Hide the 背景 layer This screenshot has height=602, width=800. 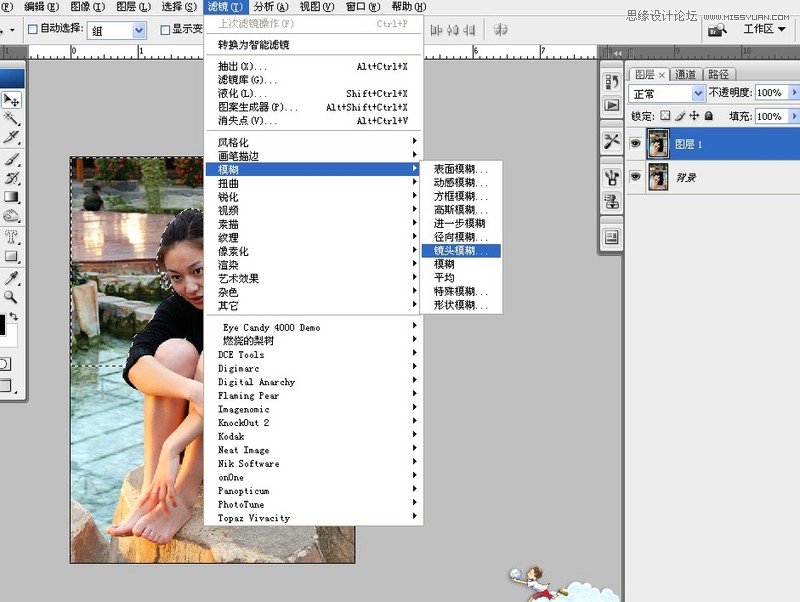(636, 177)
